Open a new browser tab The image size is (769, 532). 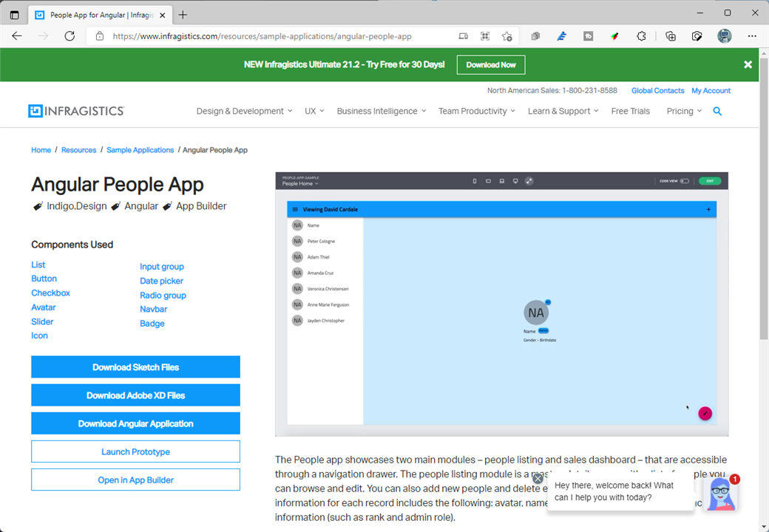tap(183, 15)
